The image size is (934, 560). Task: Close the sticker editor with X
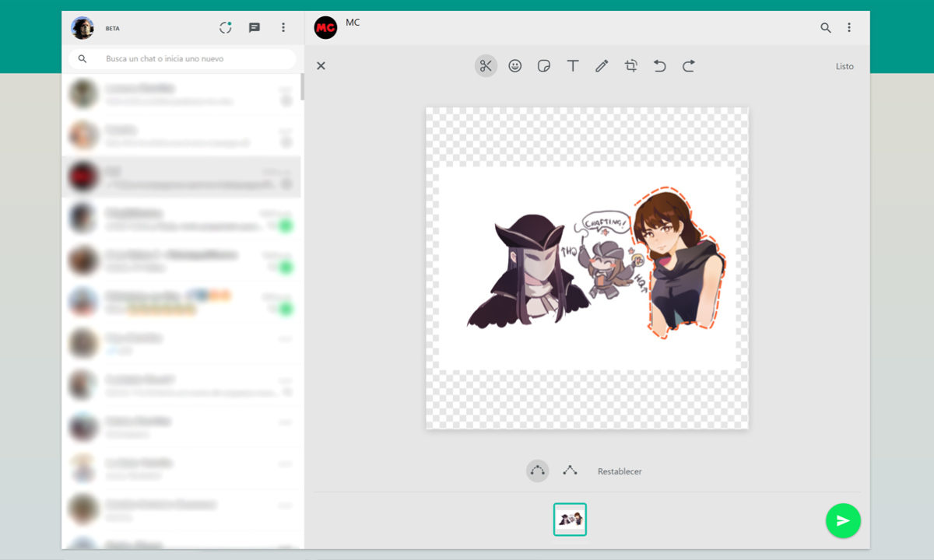tap(321, 66)
